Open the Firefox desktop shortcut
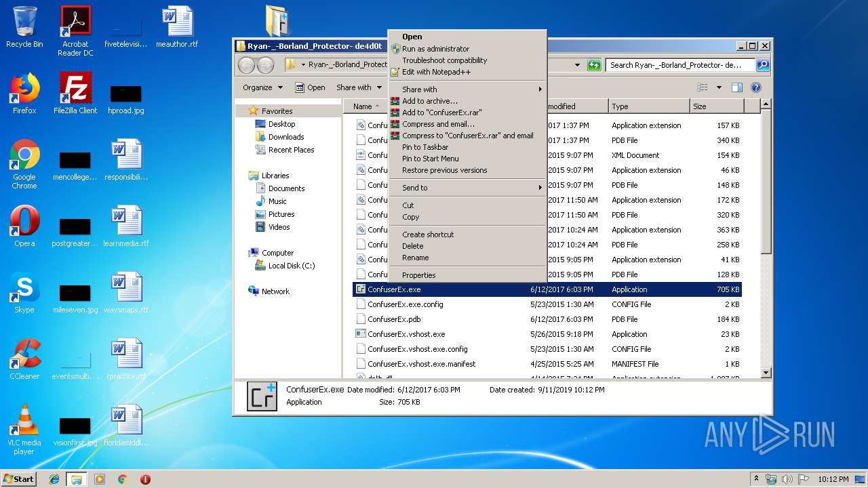Image resolution: width=868 pixels, height=488 pixels. point(24,93)
